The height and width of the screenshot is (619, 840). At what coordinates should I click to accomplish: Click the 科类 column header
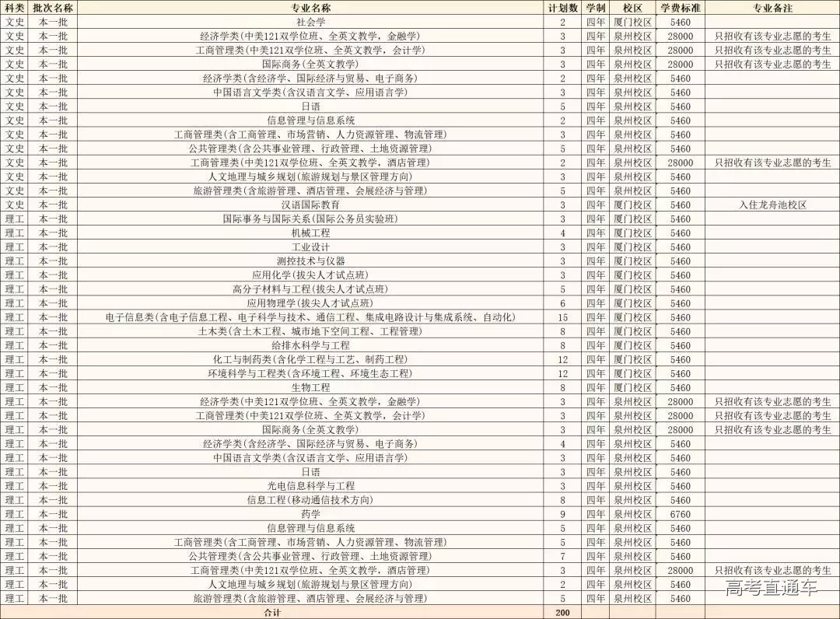click(14, 7)
